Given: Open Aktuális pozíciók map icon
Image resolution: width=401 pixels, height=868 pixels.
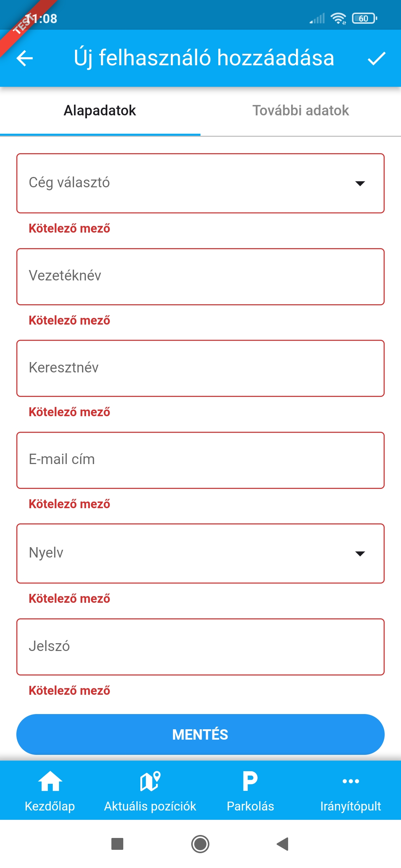Looking at the screenshot, I should pyautogui.click(x=150, y=781).
